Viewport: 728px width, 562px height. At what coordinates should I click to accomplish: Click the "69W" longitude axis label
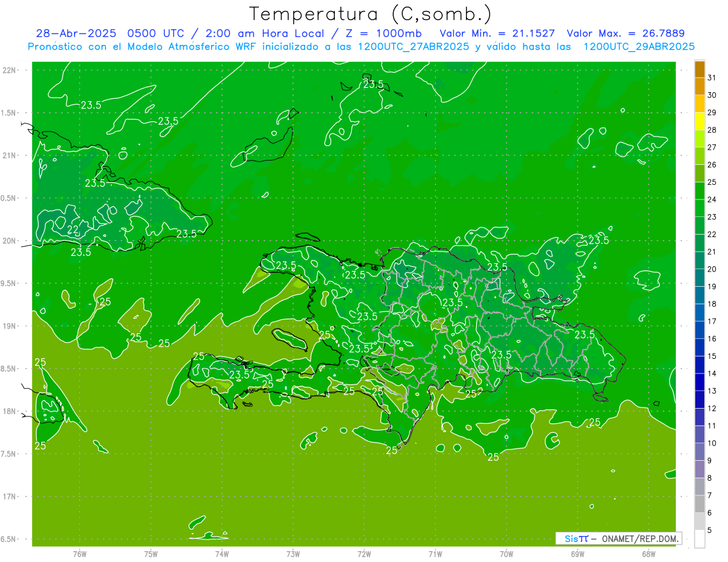[x=578, y=554]
